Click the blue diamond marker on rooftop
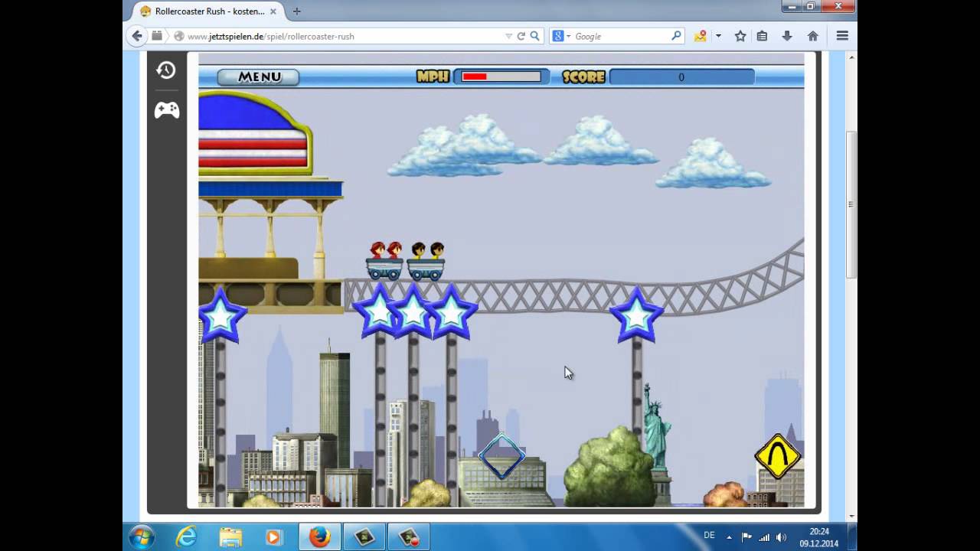Viewport: 980px width, 551px height. (x=502, y=457)
